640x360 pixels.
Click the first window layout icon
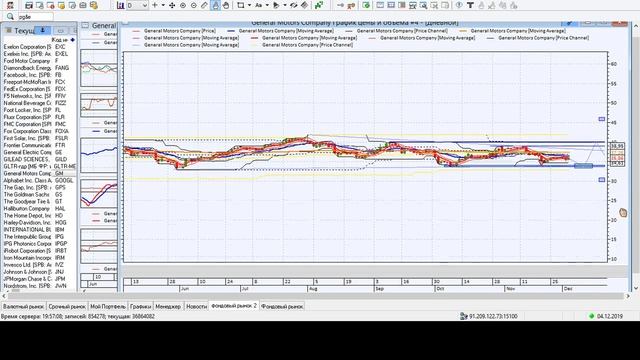tap(380, 5)
